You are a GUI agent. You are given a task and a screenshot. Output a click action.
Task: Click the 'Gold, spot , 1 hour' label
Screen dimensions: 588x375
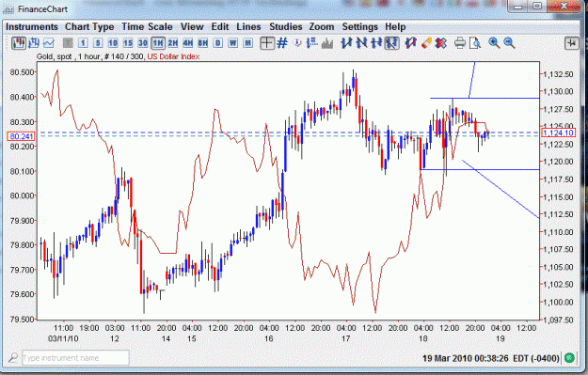[x=69, y=56]
